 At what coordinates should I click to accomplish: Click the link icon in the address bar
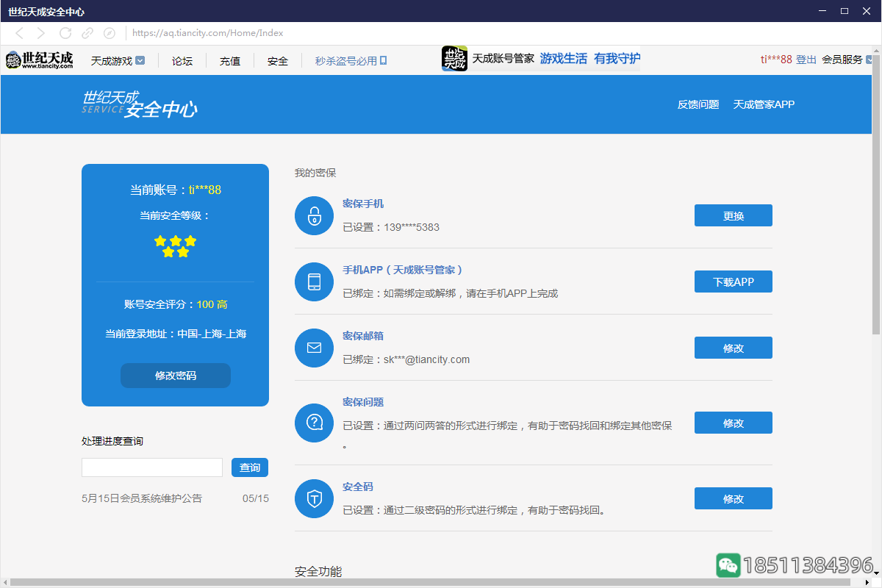tap(87, 33)
